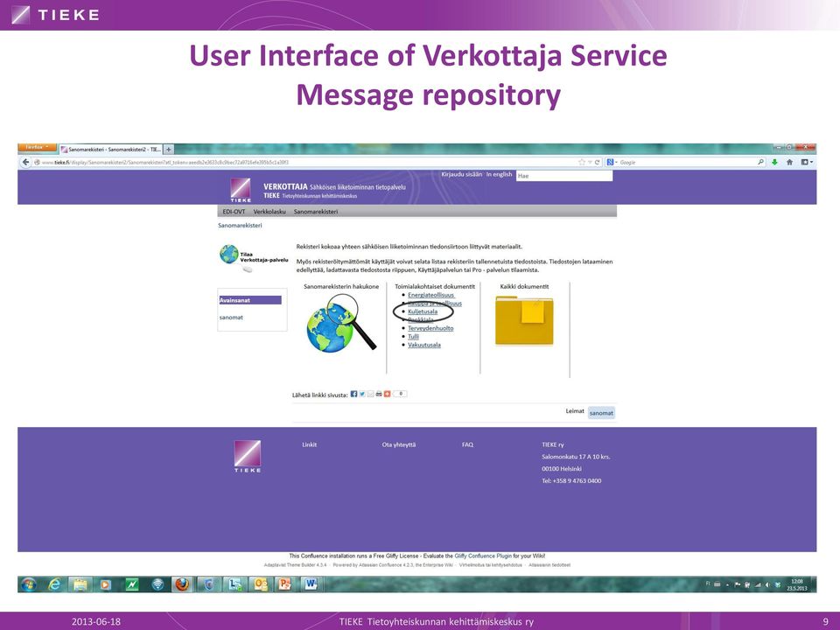Click the red plus share icon
The height and width of the screenshot is (630, 840).
tap(387, 394)
